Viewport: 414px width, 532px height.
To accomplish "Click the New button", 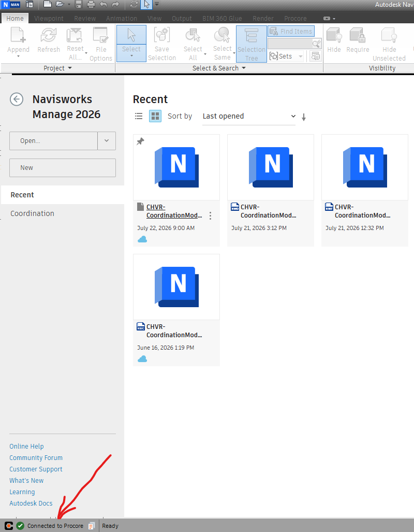I will click(x=63, y=168).
